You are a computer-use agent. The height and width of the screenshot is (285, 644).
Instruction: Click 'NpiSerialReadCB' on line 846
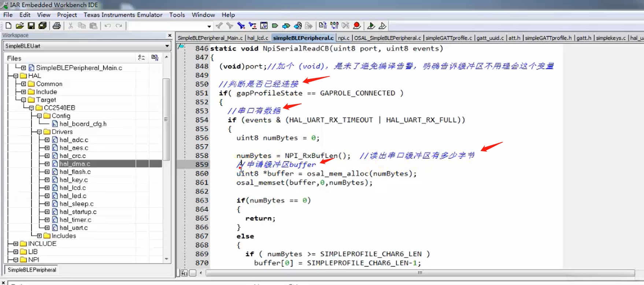point(296,49)
